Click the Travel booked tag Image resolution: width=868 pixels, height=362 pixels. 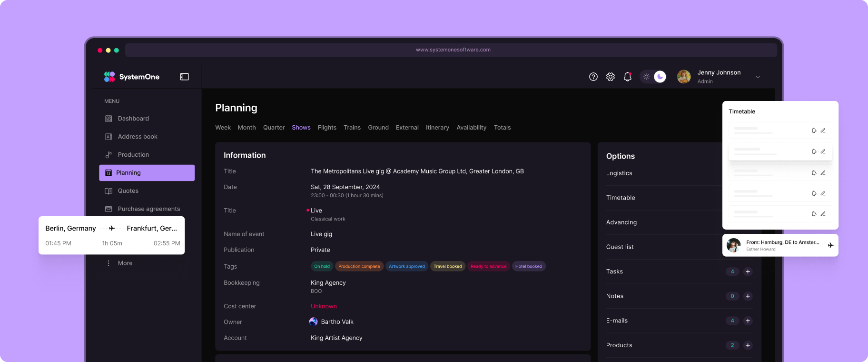click(447, 266)
